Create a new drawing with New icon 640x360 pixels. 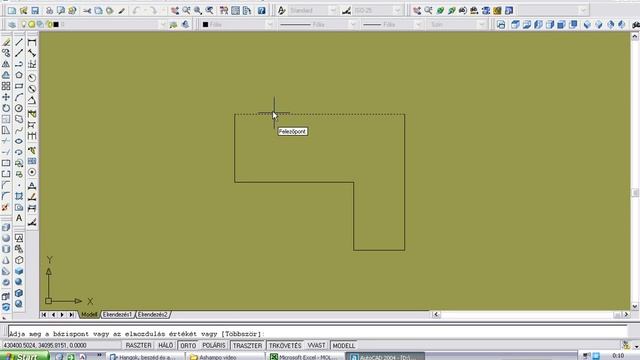coord(12,11)
